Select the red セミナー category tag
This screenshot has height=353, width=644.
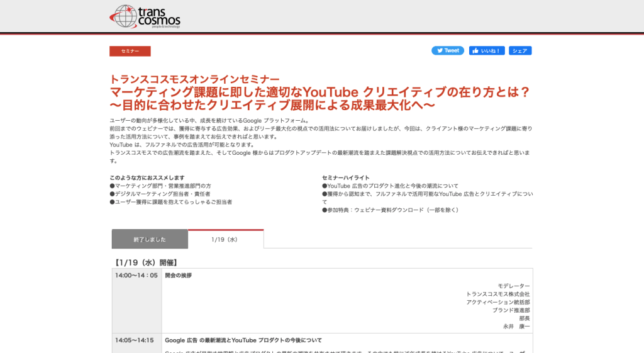tap(130, 51)
